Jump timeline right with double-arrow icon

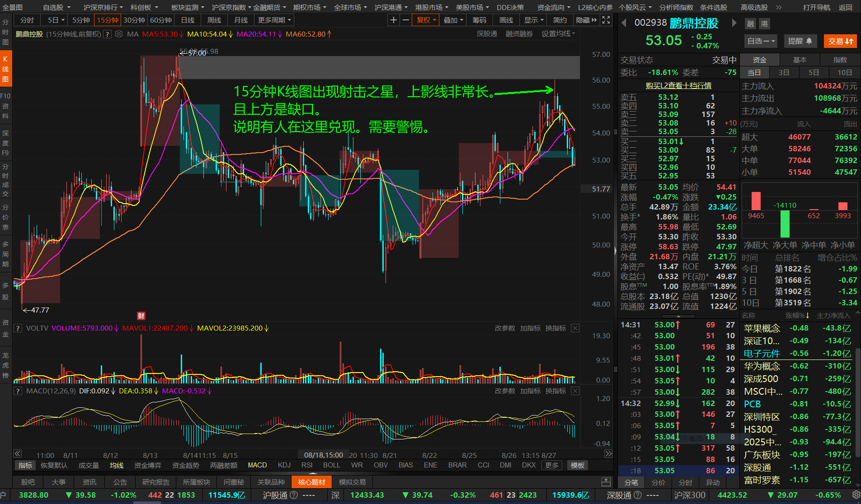pyautogui.click(x=609, y=453)
